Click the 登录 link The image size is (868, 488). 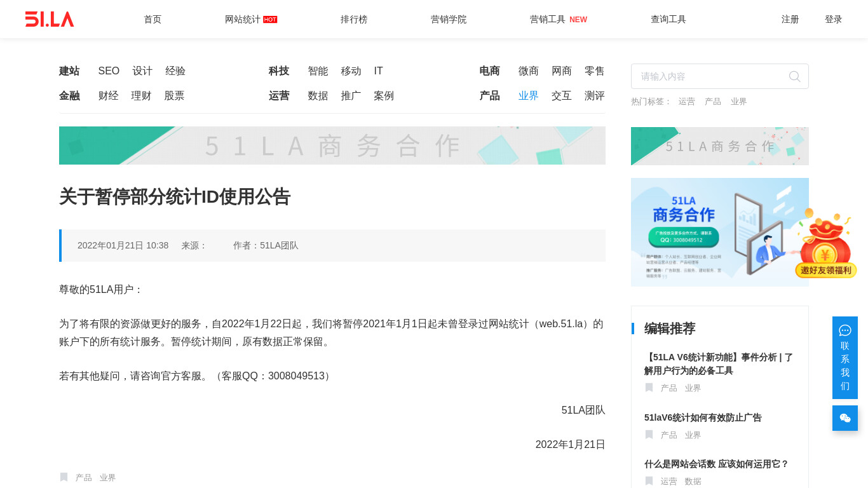pos(834,19)
